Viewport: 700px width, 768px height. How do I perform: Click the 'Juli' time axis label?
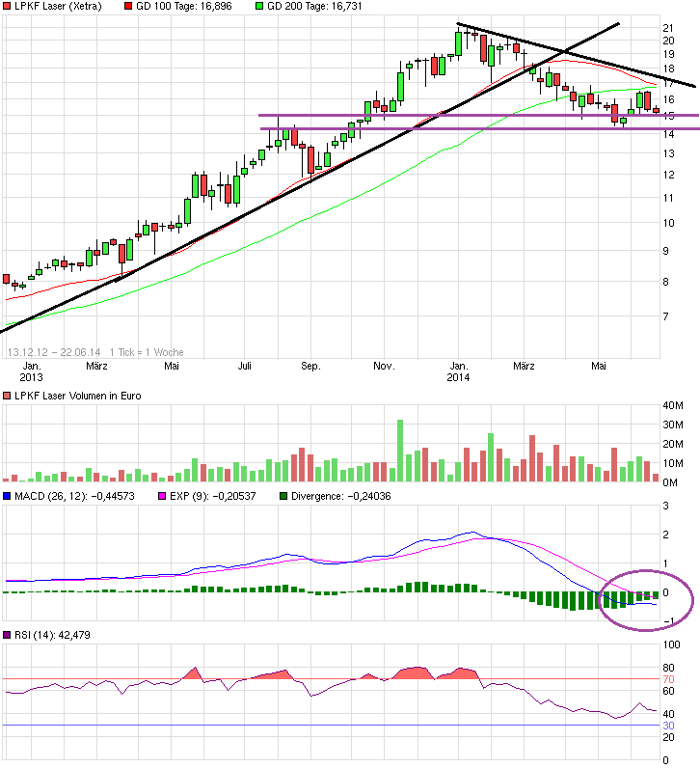coord(244,366)
